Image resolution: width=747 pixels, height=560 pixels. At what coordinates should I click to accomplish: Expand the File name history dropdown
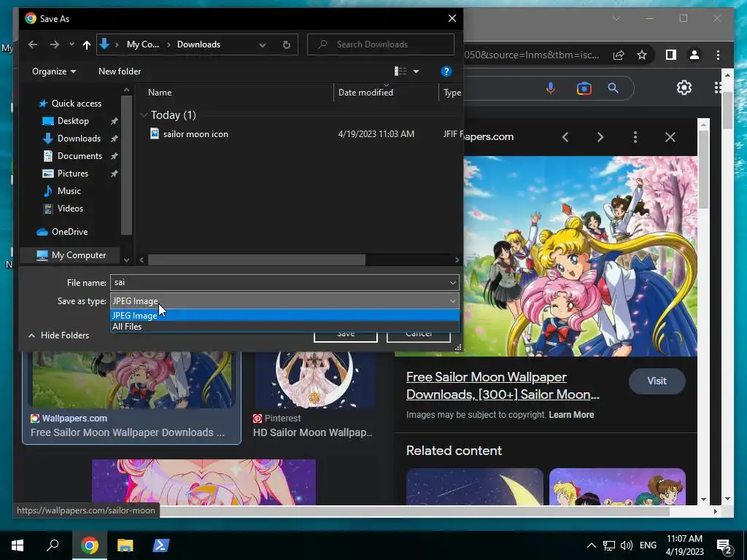coord(452,283)
